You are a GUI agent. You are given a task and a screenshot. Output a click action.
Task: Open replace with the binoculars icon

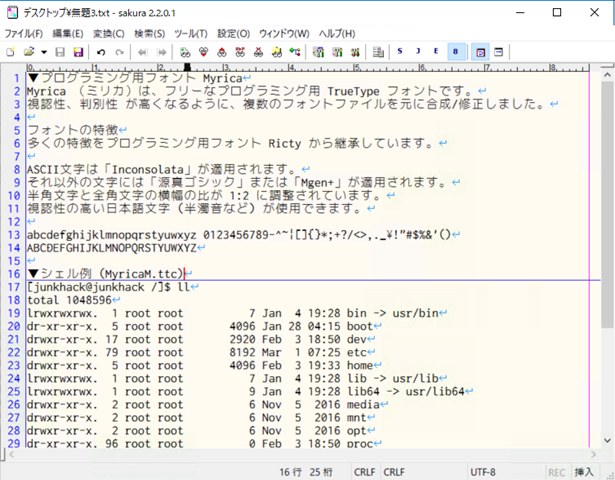point(240,52)
